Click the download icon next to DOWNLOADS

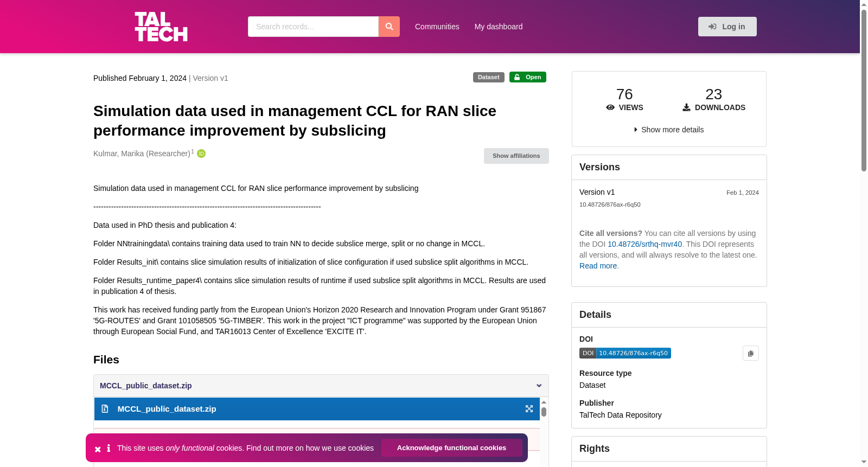[x=686, y=107]
